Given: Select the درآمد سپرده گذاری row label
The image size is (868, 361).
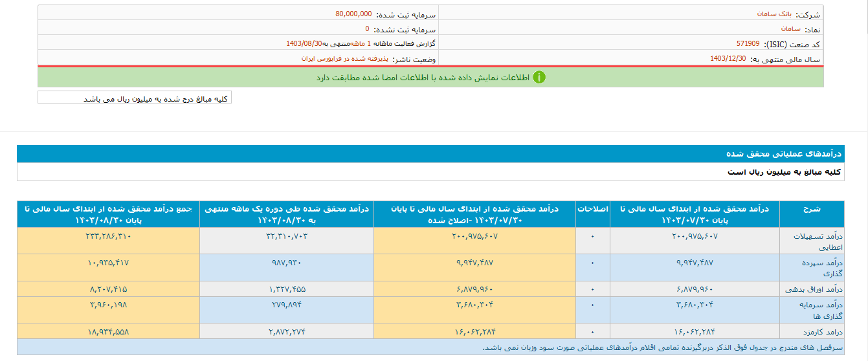Looking at the screenshot, I should [x=811, y=268].
